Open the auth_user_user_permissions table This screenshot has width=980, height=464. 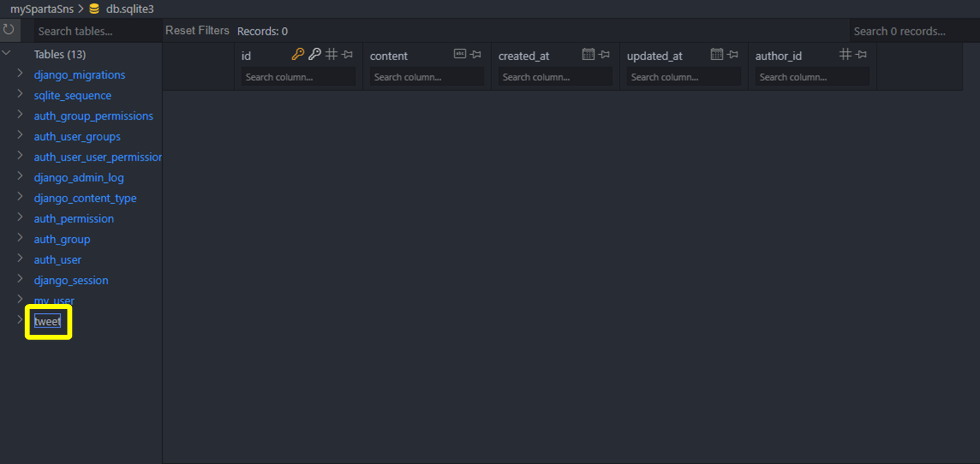coord(98,157)
